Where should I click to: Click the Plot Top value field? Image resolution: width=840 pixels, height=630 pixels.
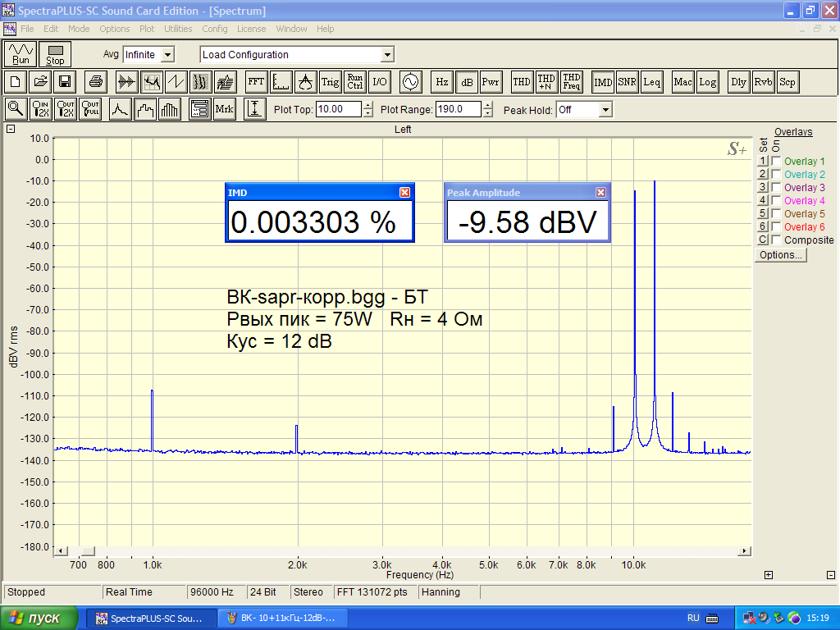[337, 109]
